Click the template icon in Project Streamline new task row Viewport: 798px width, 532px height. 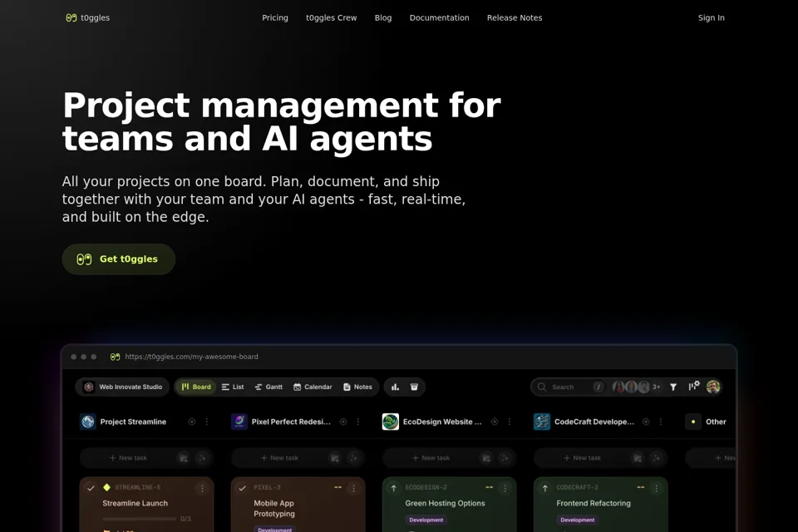[x=183, y=458]
